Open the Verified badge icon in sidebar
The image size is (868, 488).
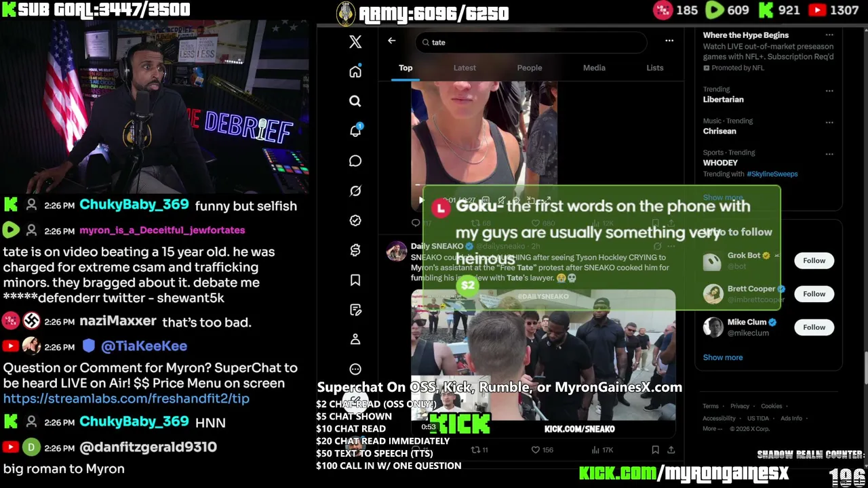[x=355, y=220]
